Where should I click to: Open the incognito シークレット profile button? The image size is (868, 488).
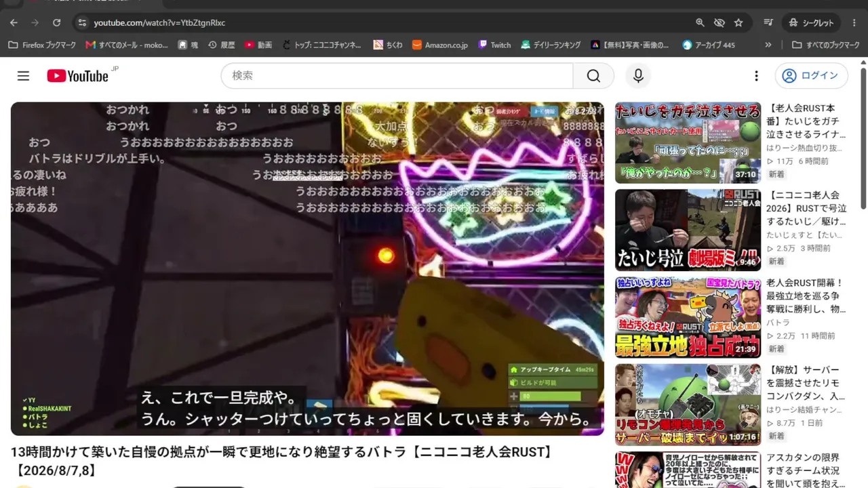coord(811,22)
